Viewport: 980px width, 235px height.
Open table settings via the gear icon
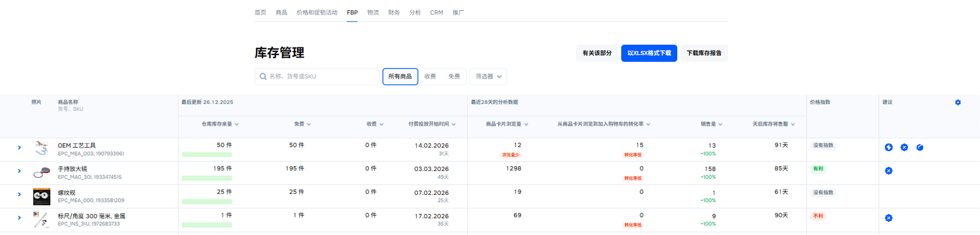pyautogui.click(x=958, y=103)
